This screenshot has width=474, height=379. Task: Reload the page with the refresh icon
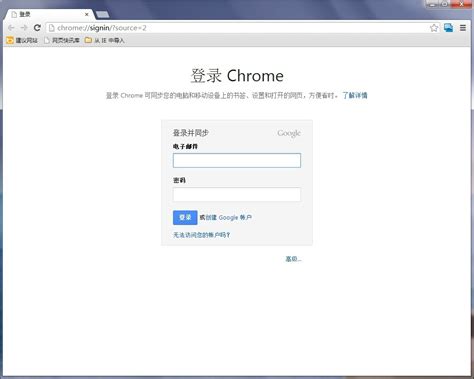pos(37,28)
